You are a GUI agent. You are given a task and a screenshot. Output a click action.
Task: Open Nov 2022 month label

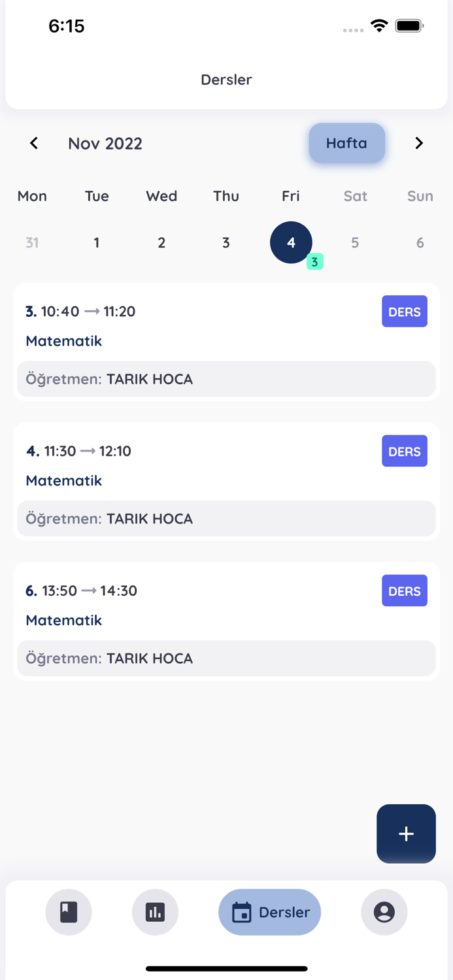click(x=105, y=144)
